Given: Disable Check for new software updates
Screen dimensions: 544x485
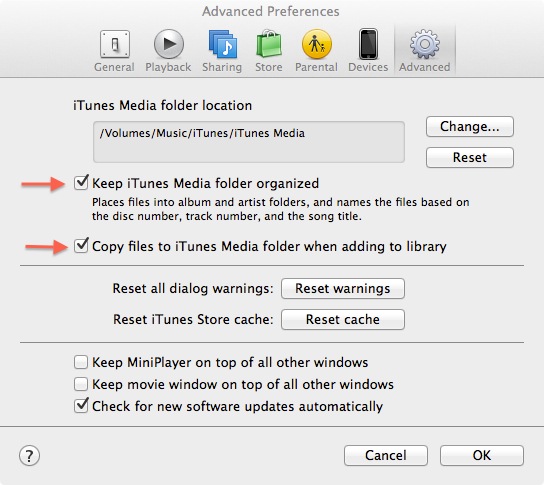Looking at the screenshot, I should (x=81, y=406).
